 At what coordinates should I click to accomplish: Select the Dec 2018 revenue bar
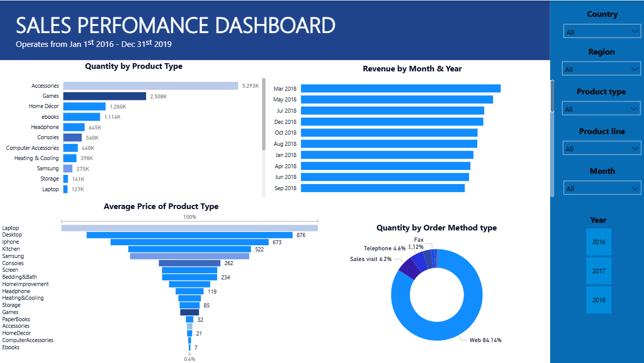(392, 122)
